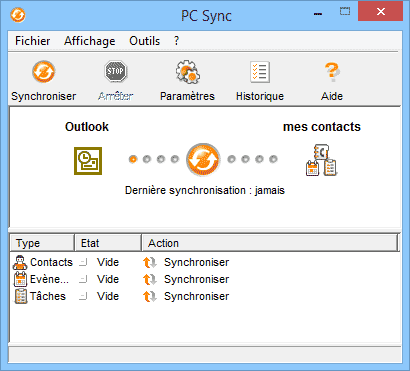Click sync arrows icon in Tâches row
Image resolution: width=410 pixels, height=371 pixels.
click(150, 296)
